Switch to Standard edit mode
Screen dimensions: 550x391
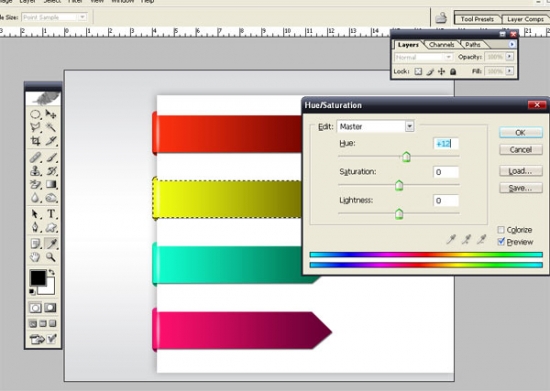35,308
